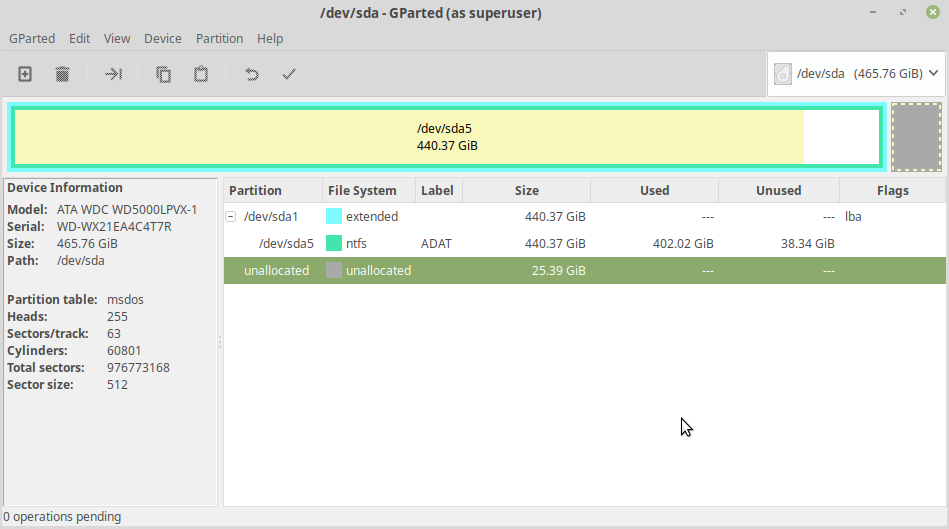Click the 0 operations pending status text

pyautogui.click(x=62, y=516)
